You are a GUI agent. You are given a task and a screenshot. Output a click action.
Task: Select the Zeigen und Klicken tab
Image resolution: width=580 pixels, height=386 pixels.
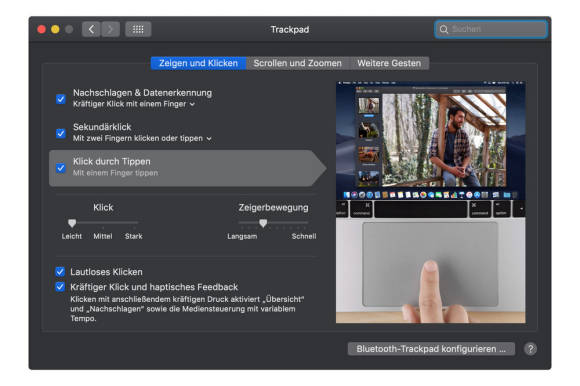click(x=198, y=63)
